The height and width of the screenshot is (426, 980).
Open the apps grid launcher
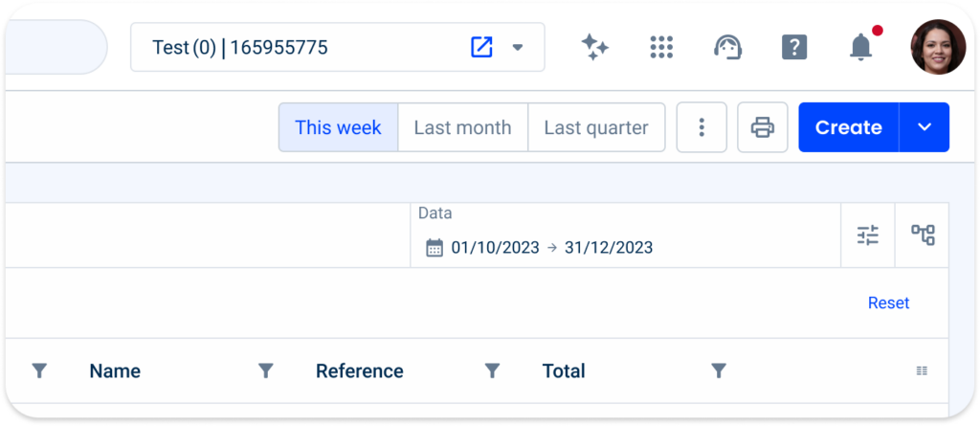[661, 47]
